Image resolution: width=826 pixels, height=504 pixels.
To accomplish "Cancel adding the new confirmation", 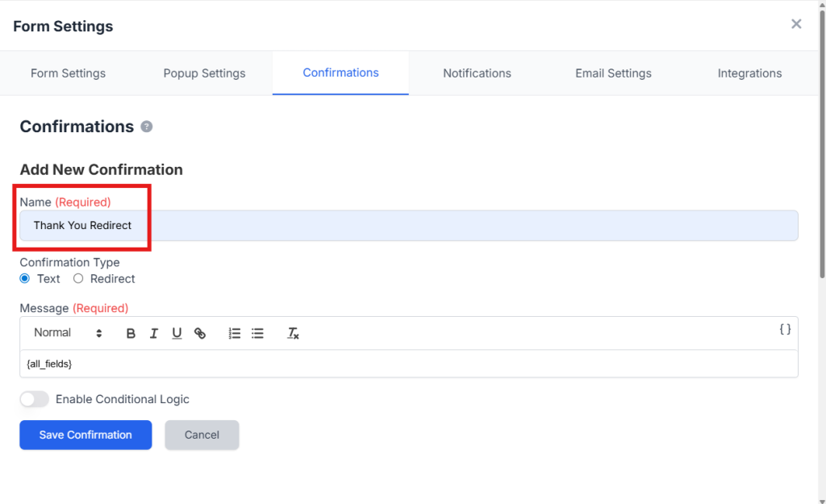I will click(x=202, y=435).
